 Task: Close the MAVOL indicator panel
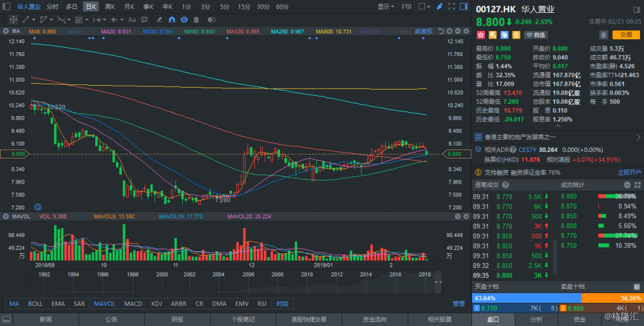click(x=457, y=216)
